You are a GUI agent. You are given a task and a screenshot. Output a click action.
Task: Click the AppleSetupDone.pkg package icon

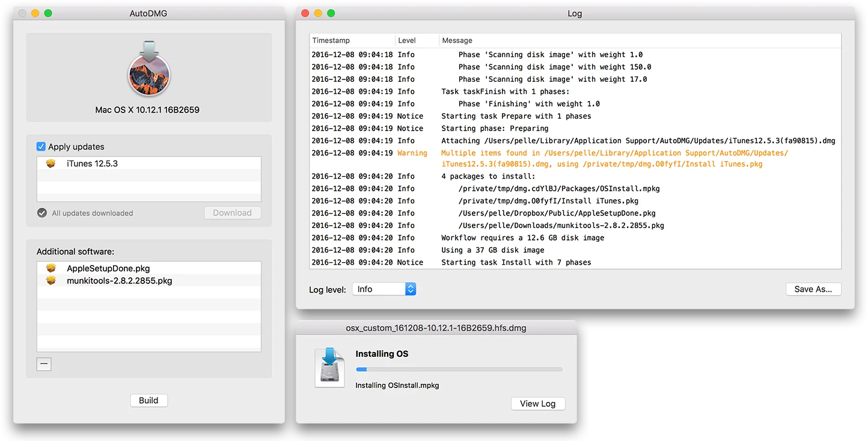coord(51,268)
